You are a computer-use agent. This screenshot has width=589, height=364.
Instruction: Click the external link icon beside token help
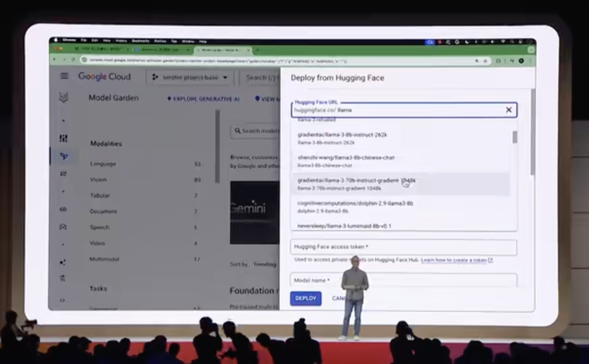[491, 260]
